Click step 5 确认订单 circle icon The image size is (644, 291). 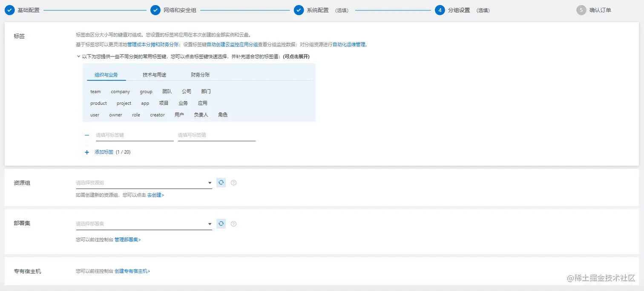tap(581, 10)
